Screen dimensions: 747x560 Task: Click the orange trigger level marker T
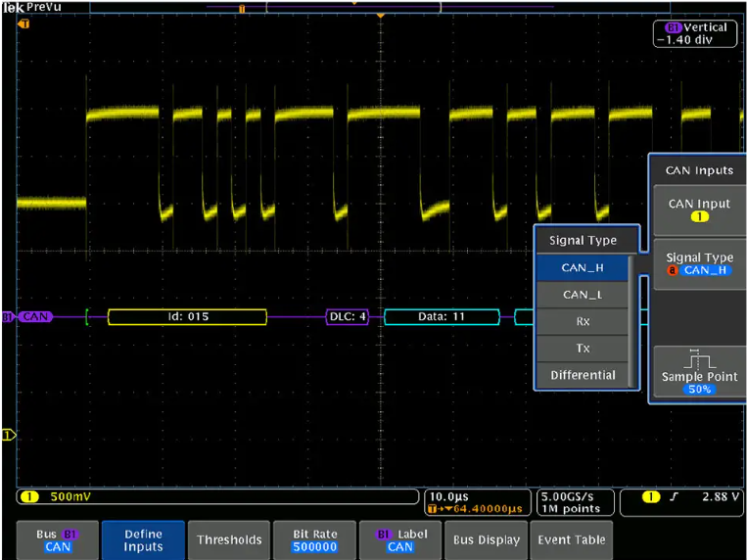coord(23,23)
